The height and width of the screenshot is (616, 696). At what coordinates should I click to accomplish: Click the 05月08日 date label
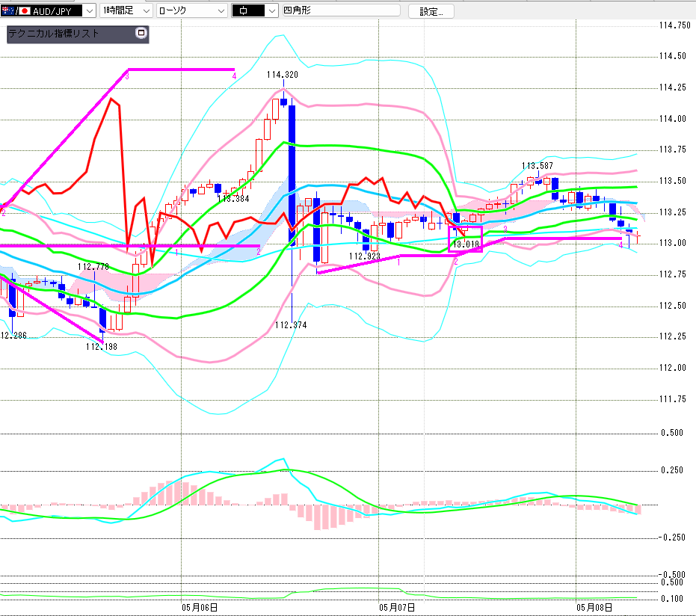coord(594,608)
